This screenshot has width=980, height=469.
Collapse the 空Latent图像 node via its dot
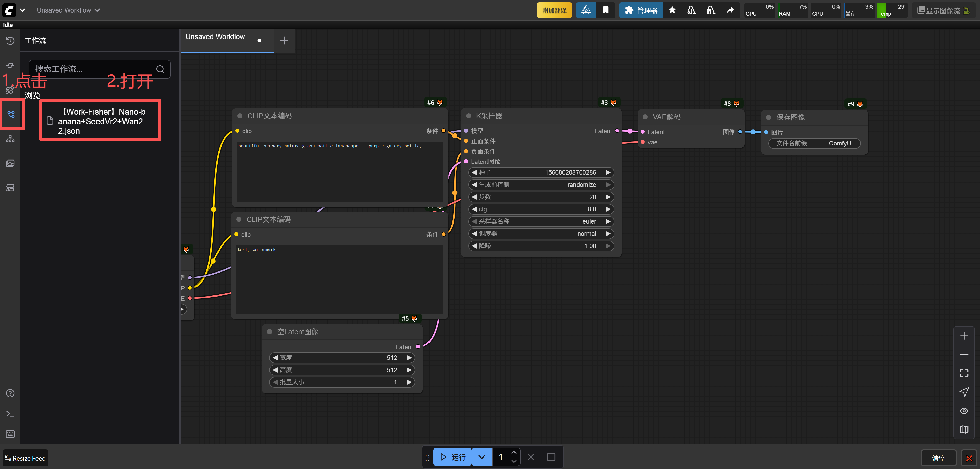click(x=269, y=332)
